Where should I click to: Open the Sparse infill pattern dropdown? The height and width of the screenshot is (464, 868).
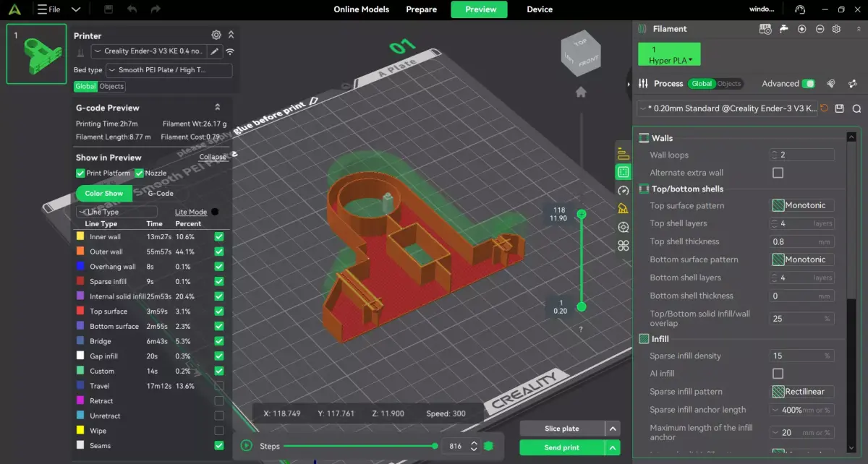(x=802, y=392)
